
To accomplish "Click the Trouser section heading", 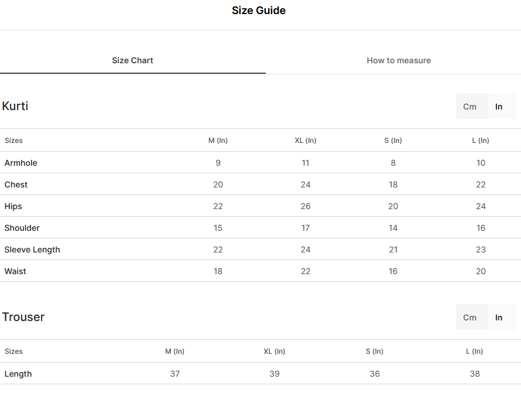I will (23, 317).
